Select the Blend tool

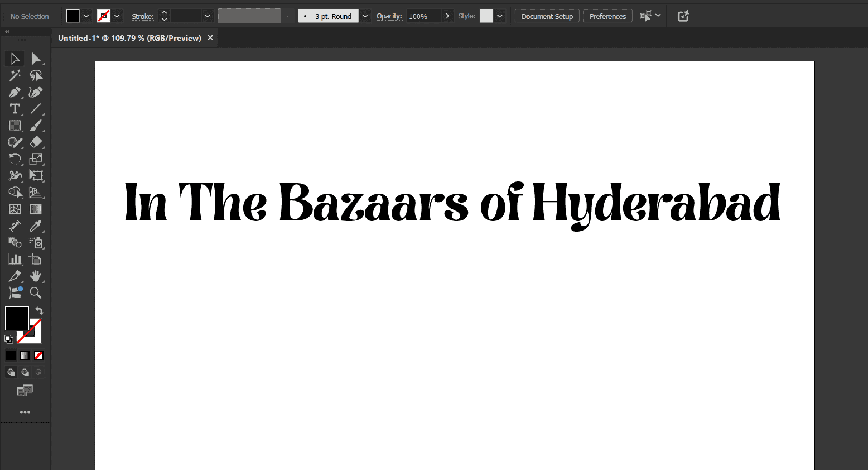15,243
